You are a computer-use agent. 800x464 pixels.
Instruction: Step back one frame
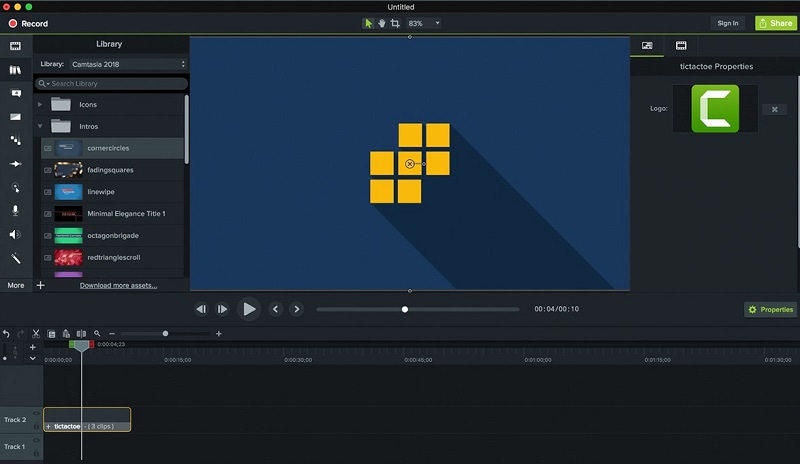tap(202, 309)
